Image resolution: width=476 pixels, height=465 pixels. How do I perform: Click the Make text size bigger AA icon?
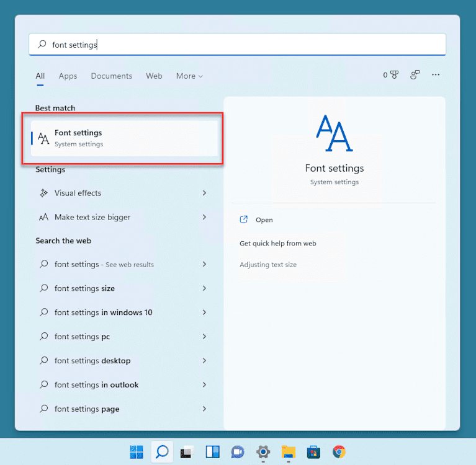(43, 217)
